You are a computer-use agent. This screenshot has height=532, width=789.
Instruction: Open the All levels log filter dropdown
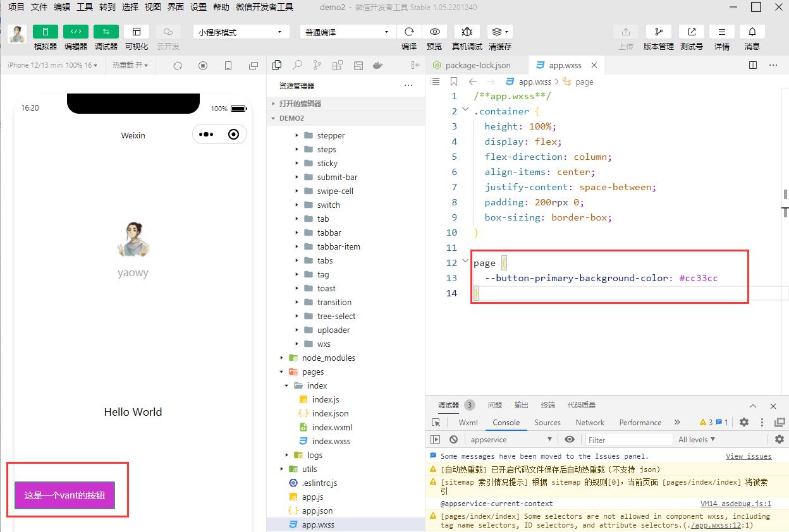click(x=697, y=439)
